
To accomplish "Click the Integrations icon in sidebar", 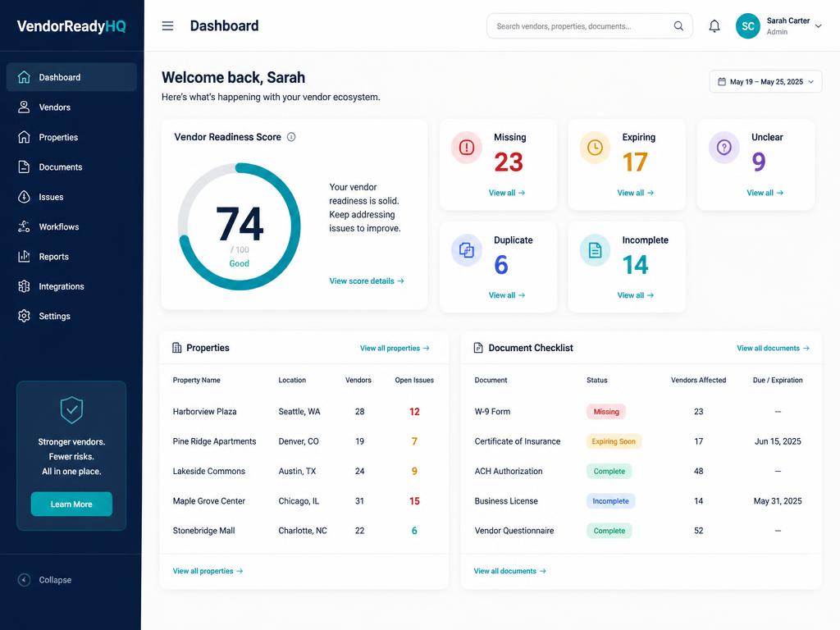I will tap(24, 286).
